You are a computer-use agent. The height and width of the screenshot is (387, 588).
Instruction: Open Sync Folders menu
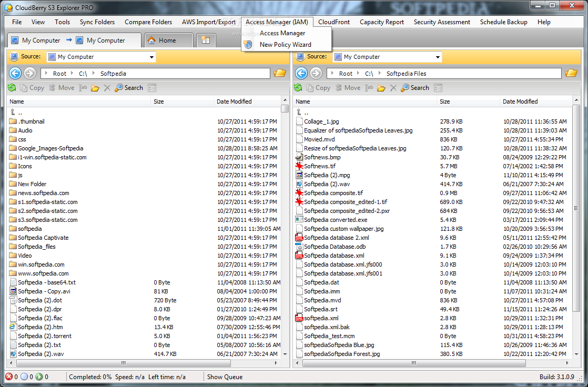coord(97,22)
